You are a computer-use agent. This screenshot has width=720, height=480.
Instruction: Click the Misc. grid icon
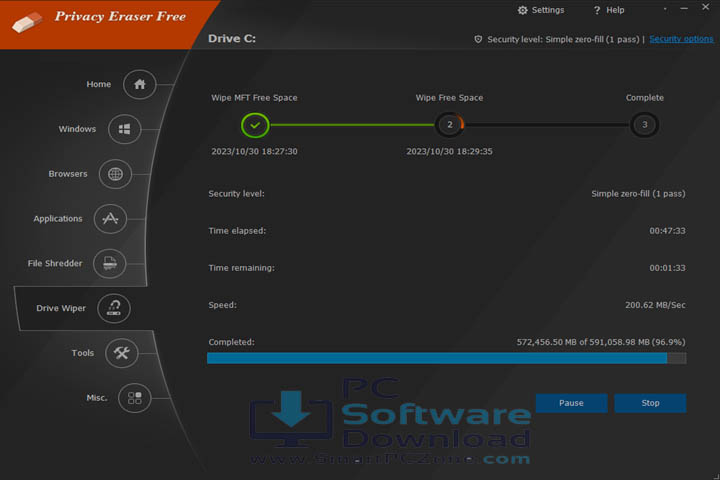[x=135, y=398]
